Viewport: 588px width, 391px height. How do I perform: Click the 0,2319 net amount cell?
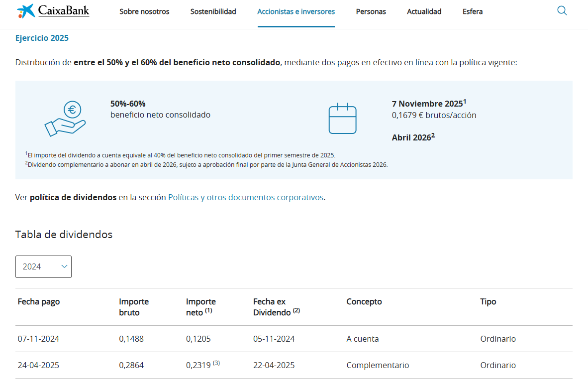198,365
